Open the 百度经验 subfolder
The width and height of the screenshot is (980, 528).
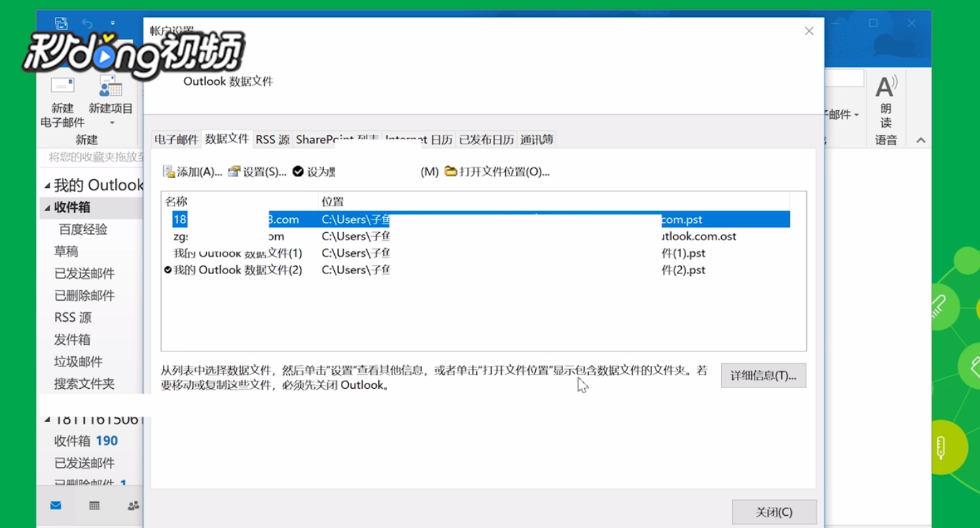point(83,229)
